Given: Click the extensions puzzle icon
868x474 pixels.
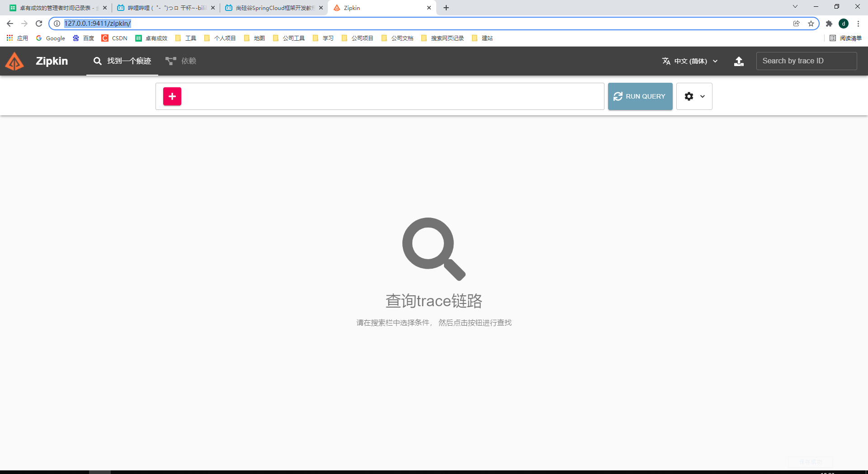Looking at the screenshot, I should pyautogui.click(x=829, y=24).
